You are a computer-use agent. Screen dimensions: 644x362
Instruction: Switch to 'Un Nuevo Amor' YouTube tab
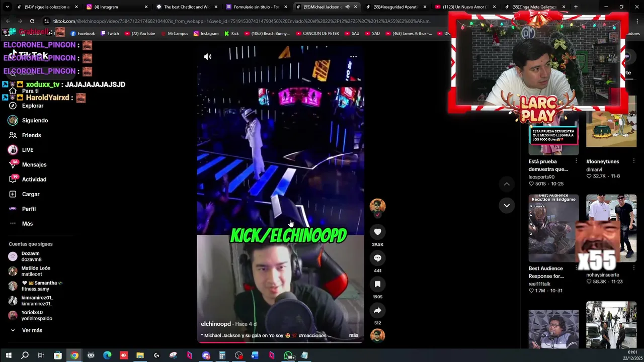(x=465, y=7)
